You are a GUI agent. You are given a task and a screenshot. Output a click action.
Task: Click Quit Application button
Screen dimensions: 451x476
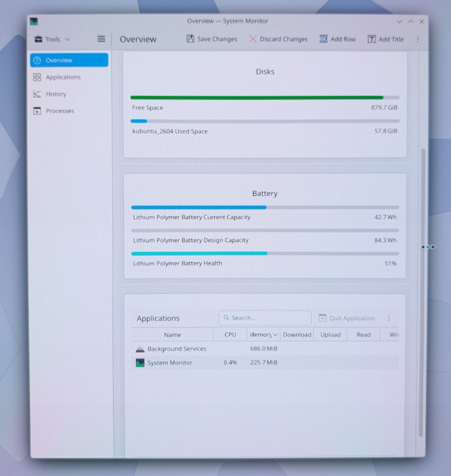click(x=346, y=318)
